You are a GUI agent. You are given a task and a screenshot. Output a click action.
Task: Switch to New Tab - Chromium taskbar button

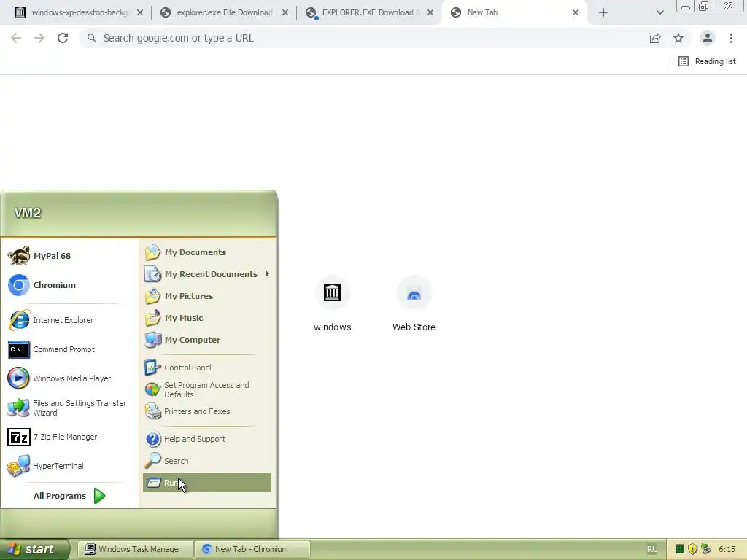click(x=252, y=549)
